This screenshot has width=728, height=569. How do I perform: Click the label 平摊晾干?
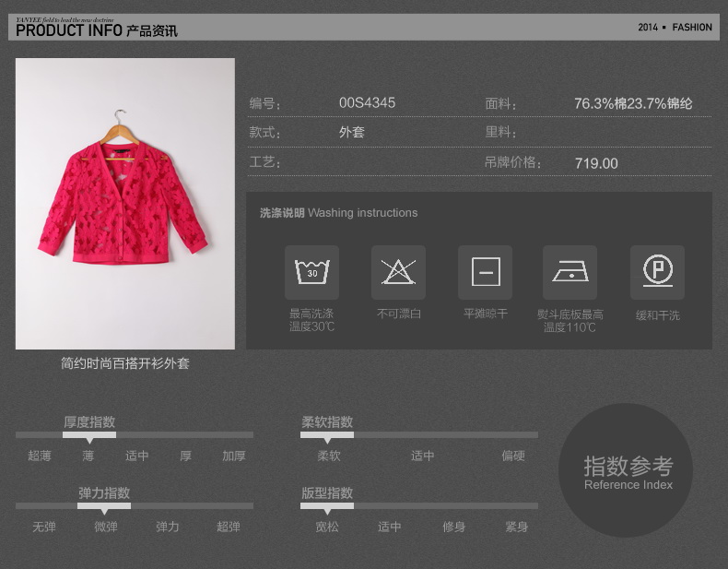click(486, 314)
